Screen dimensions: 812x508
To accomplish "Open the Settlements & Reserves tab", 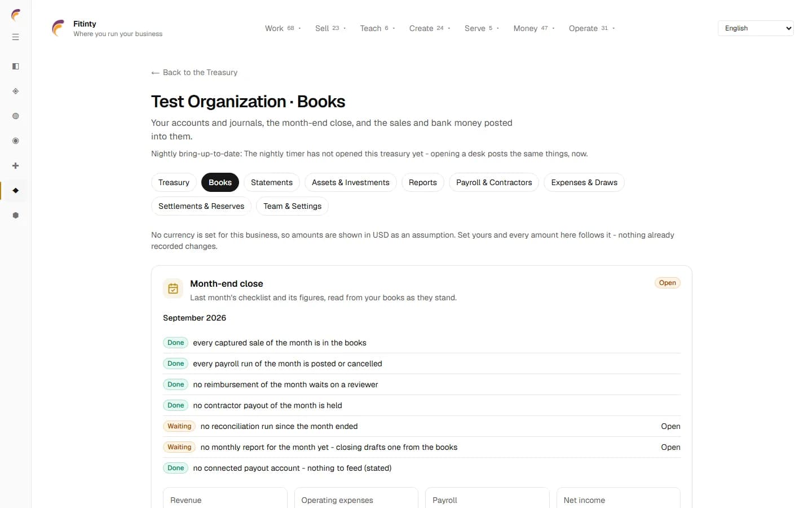I will (201, 206).
